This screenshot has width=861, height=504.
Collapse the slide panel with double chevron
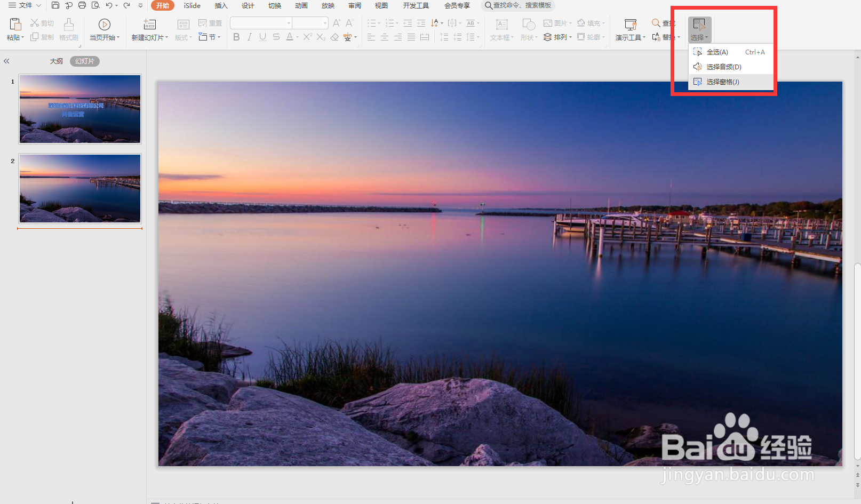6,61
